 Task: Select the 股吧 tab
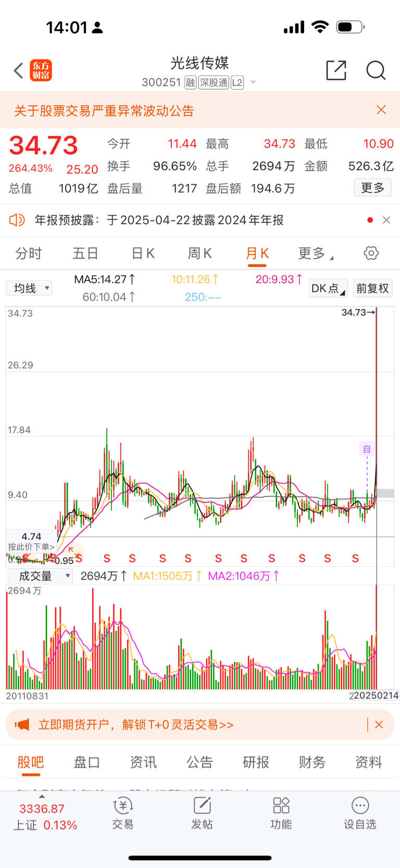pyautogui.click(x=31, y=762)
